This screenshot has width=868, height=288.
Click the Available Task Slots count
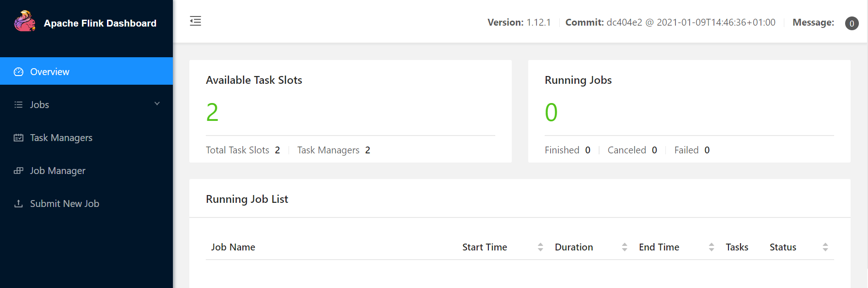(x=212, y=112)
